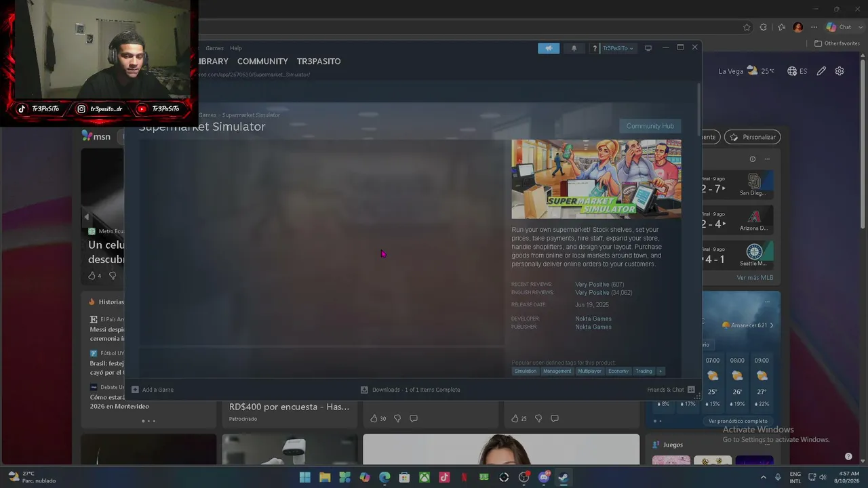
Task: Open Steam Downloads status
Action: [410, 390]
